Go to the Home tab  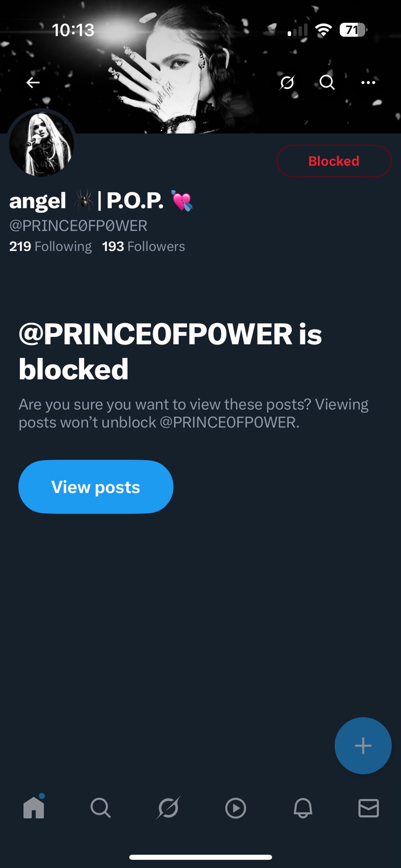pyautogui.click(x=34, y=807)
